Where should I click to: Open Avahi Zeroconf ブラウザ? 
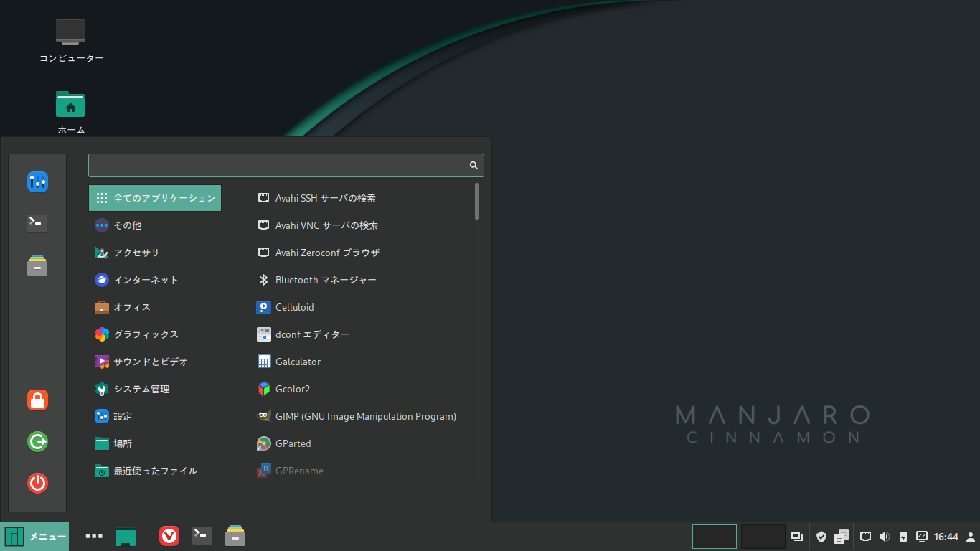(361, 253)
